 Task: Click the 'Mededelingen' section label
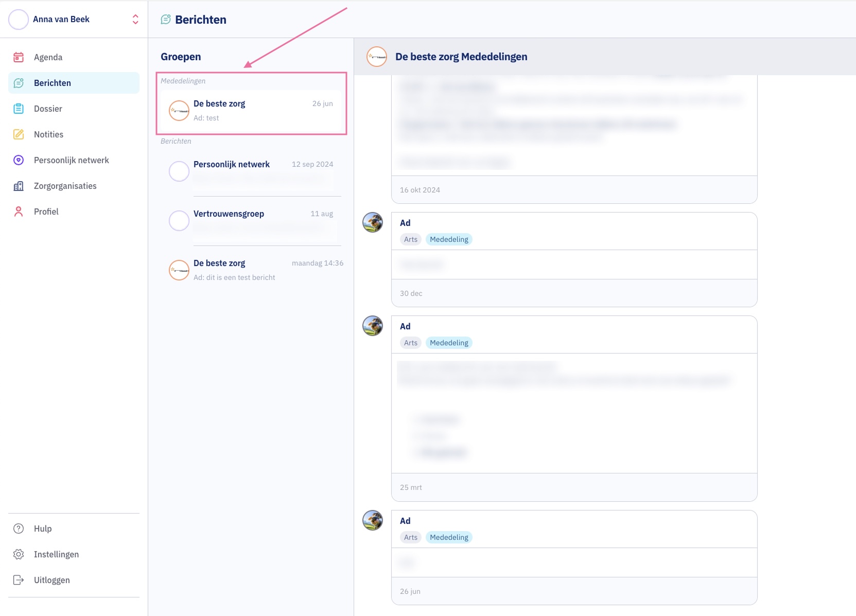[183, 81]
